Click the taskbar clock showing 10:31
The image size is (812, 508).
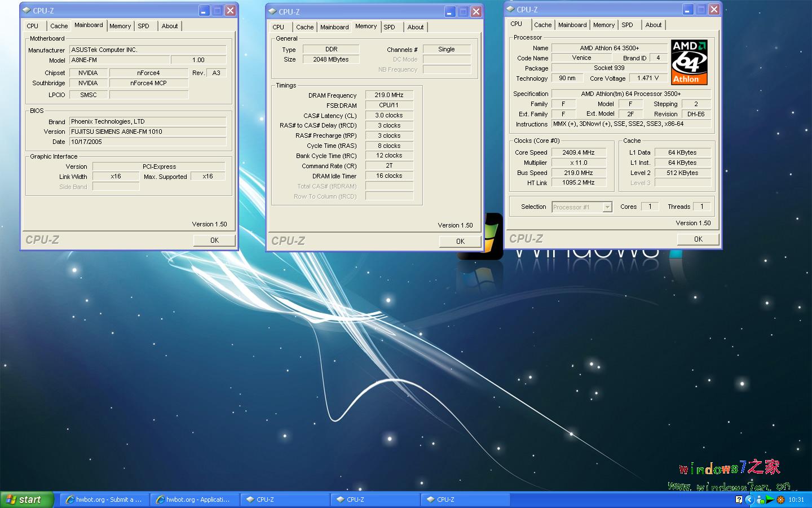tap(796, 500)
